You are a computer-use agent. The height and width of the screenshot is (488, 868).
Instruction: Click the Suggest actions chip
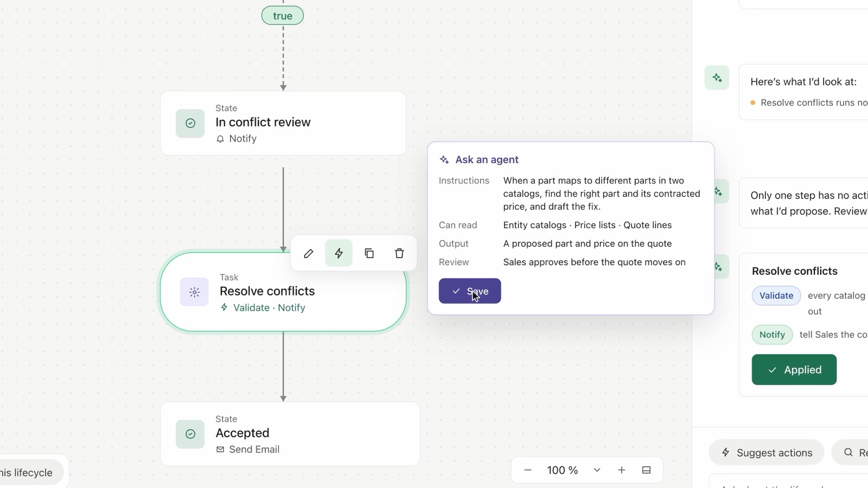pos(767,453)
